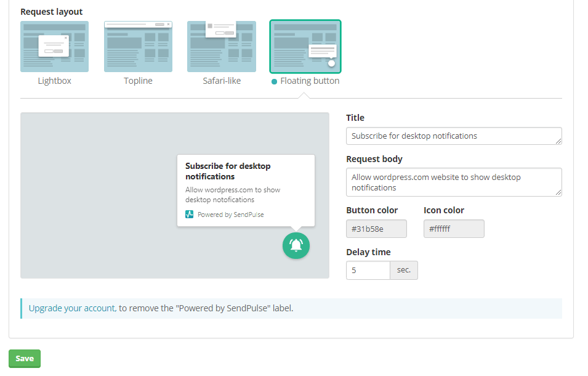Grab the Request body resize handle
Viewport: 588px width, 376px height.
click(558, 192)
